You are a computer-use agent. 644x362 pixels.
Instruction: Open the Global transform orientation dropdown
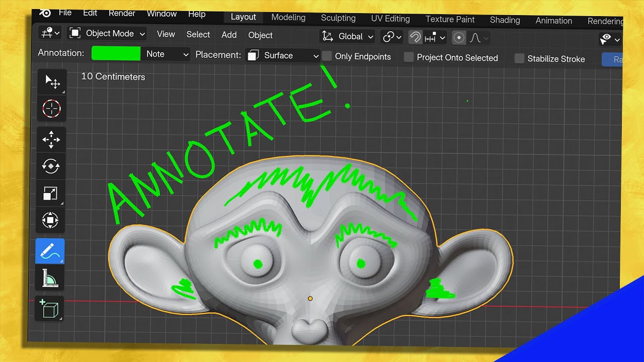point(347,36)
